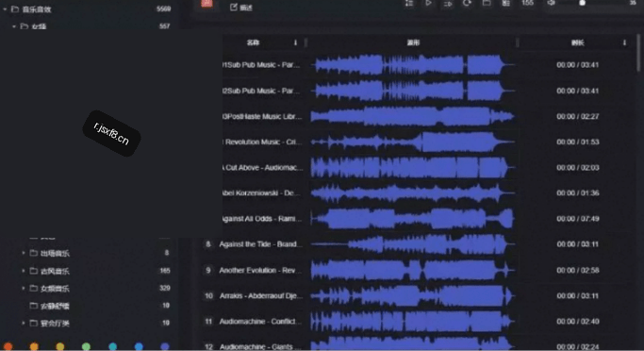Pick the orange color dot
Viewport: 644px width, 351px height.
click(34, 347)
